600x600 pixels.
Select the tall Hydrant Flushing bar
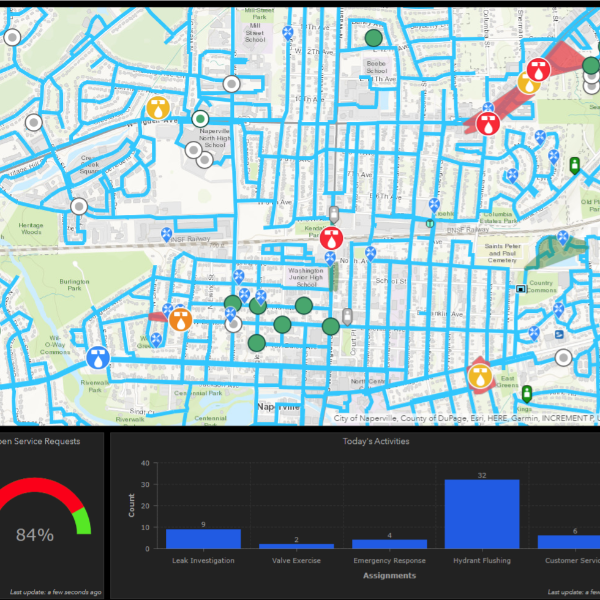pyautogui.click(x=482, y=514)
